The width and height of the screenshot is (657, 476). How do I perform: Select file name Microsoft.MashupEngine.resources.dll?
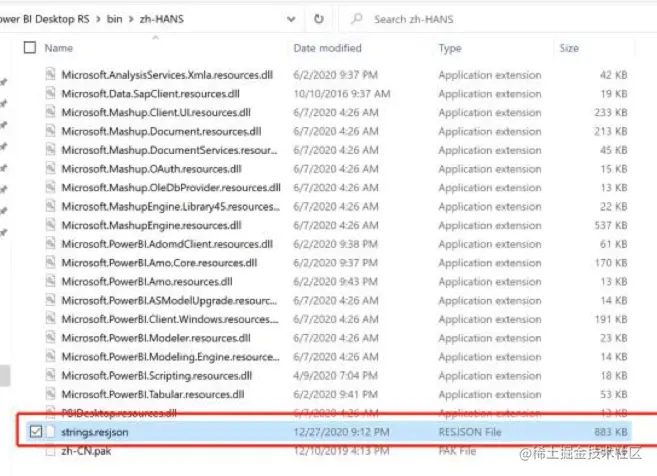[151, 225]
